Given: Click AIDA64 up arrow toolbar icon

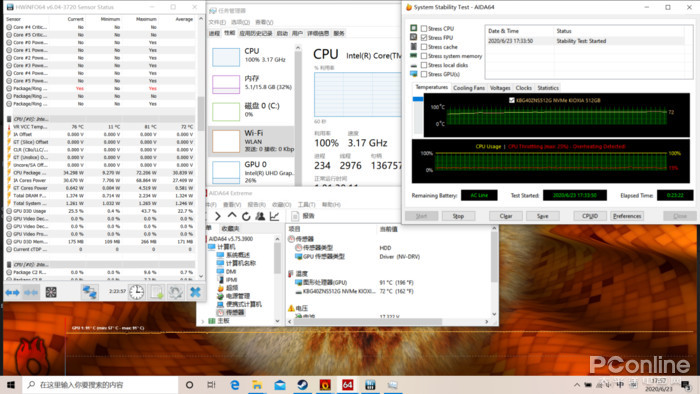Looking at the screenshot, I should point(232,216).
